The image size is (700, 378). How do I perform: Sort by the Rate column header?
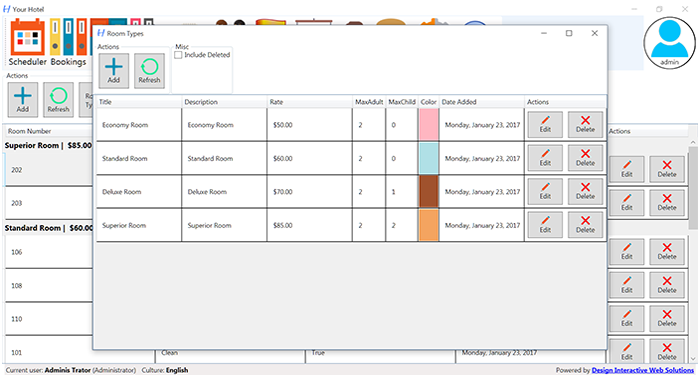click(x=310, y=102)
